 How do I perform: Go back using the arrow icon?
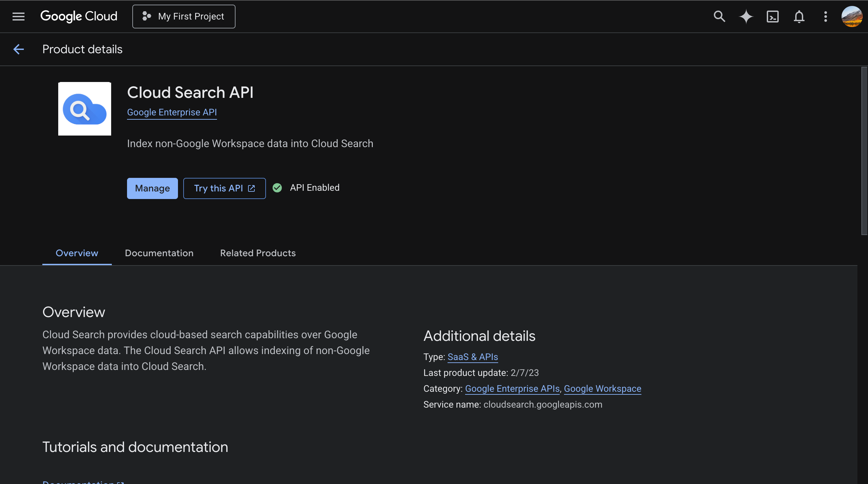point(19,49)
